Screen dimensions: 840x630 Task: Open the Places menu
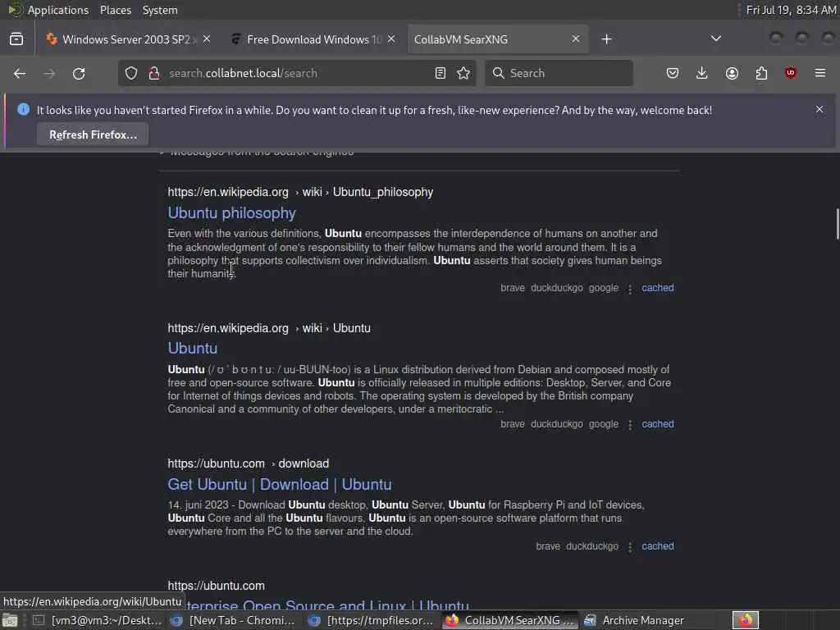coord(116,10)
